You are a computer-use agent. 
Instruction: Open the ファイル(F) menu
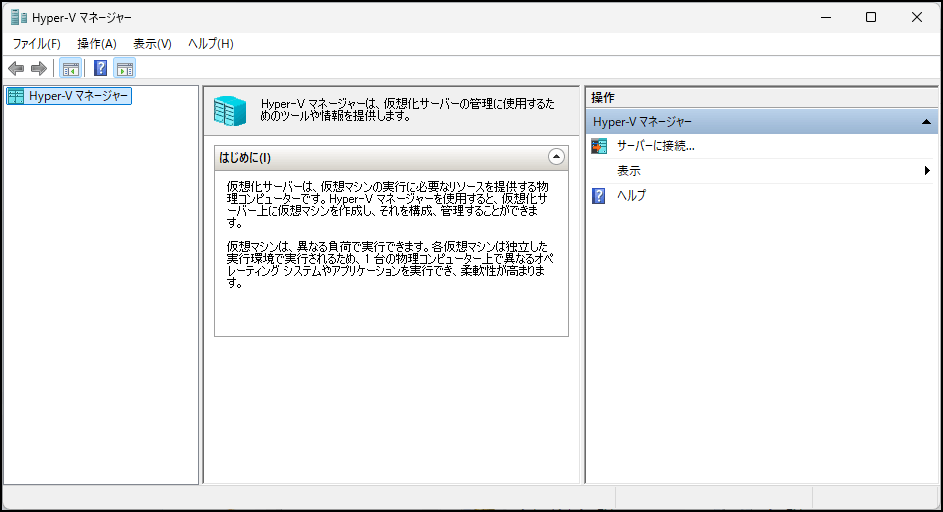pyautogui.click(x=37, y=43)
